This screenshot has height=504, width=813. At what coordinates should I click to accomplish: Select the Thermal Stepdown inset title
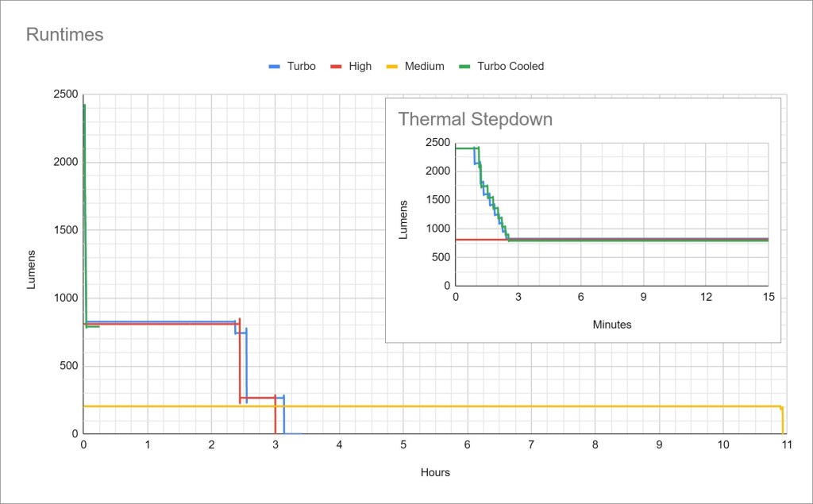[x=475, y=120]
